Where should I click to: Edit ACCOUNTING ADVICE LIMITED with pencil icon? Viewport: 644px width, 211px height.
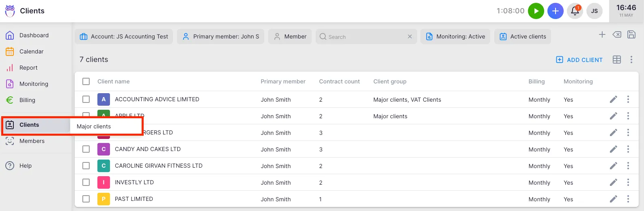click(613, 99)
